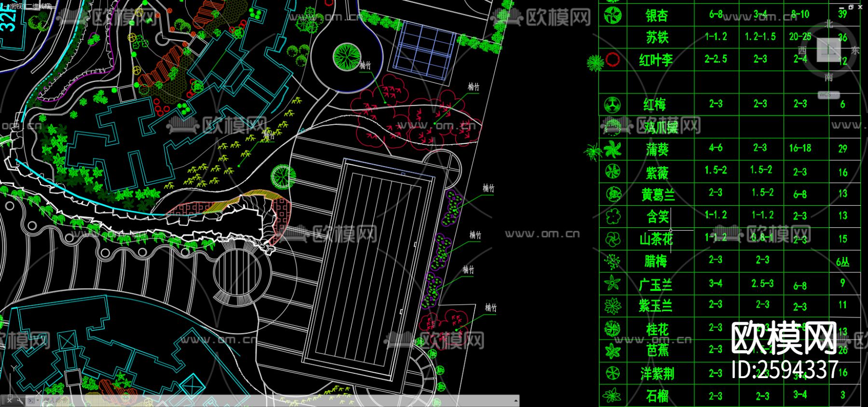Select 南 (south) on the ViewCube compass

[x=828, y=77]
